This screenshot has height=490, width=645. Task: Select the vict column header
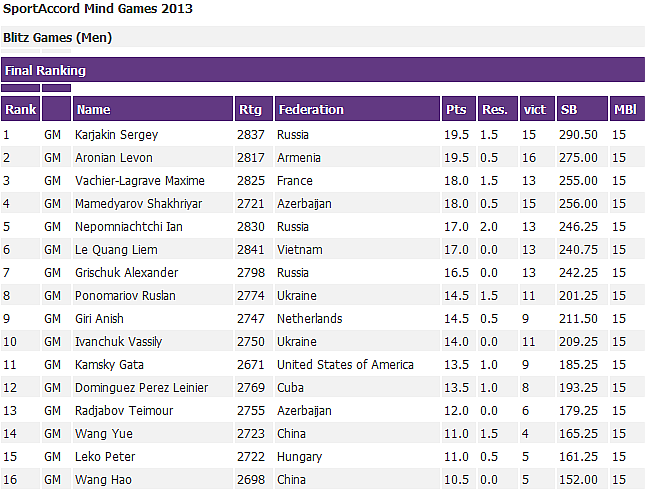[x=534, y=109]
